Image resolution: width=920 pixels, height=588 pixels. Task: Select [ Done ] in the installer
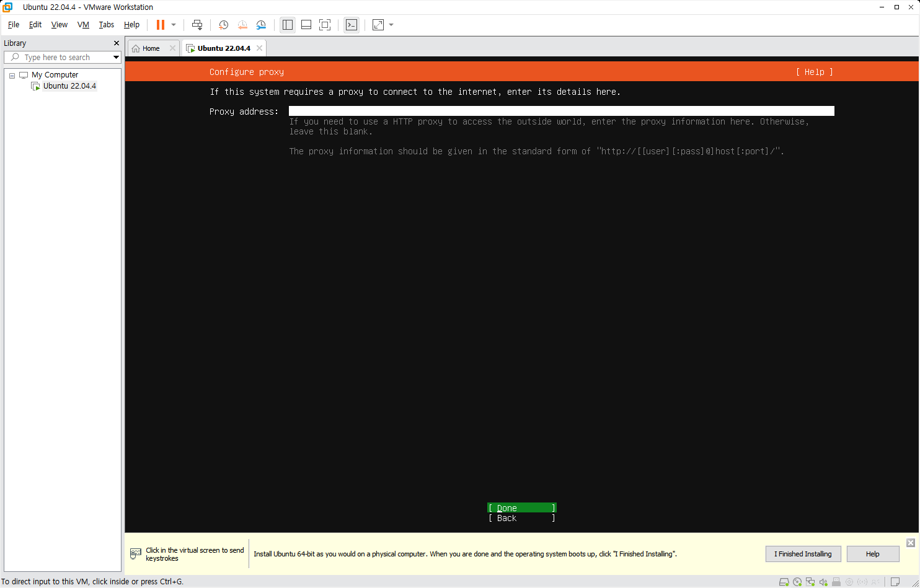click(x=521, y=508)
